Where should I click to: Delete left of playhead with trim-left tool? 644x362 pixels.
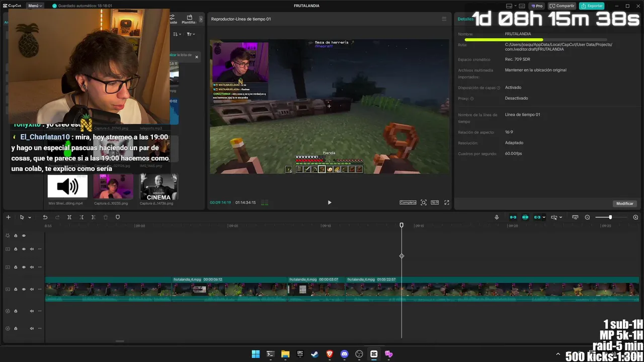point(82,217)
